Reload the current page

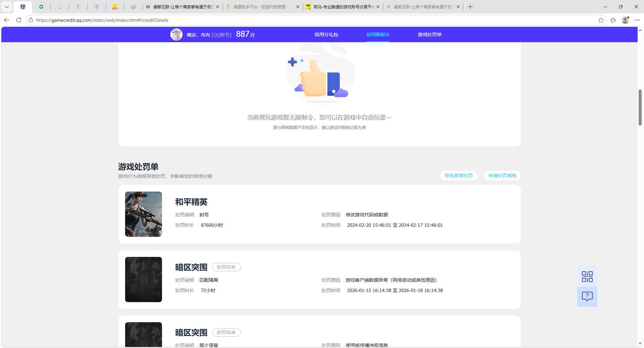click(x=19, y=20)
